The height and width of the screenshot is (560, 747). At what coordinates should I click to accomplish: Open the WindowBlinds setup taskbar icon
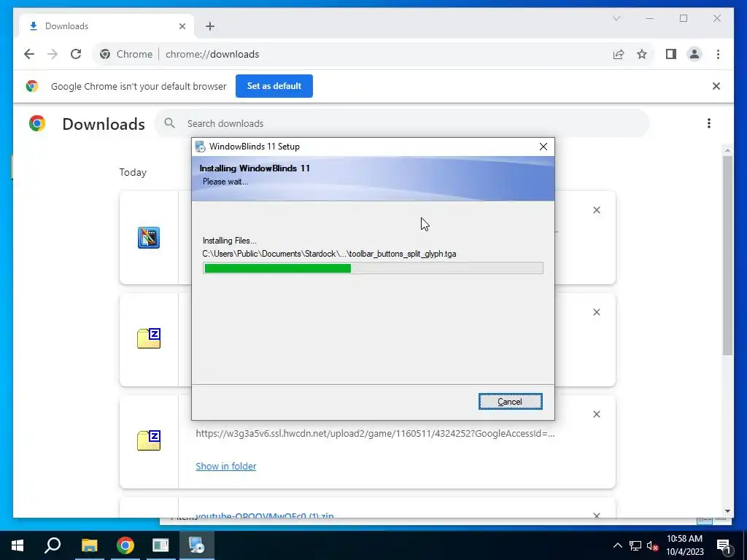(x=196, y=545)
